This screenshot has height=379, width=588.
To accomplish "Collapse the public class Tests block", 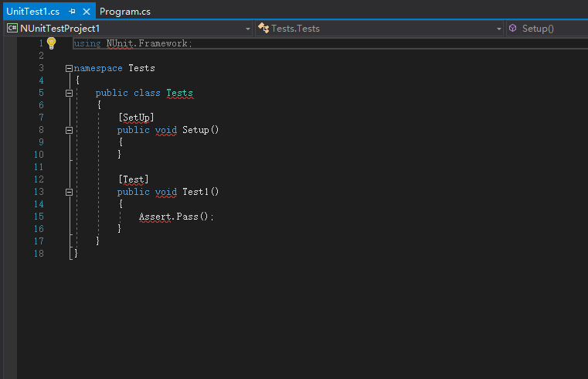I will (x=69, y=93).
